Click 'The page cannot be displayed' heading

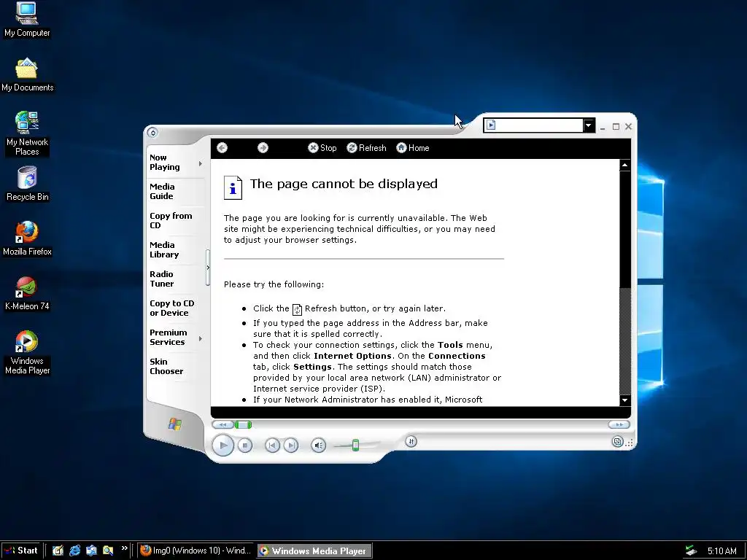(x=344, y=184)
